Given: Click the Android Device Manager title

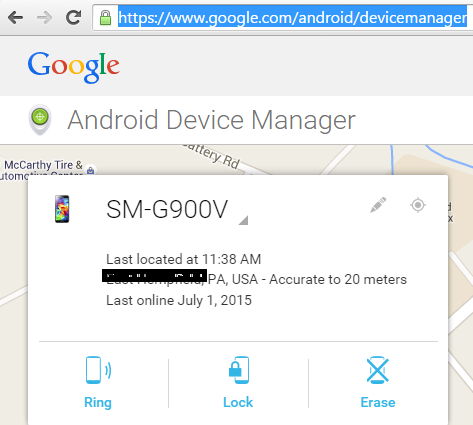Looking at the screenshot, I should click(212, 120).
